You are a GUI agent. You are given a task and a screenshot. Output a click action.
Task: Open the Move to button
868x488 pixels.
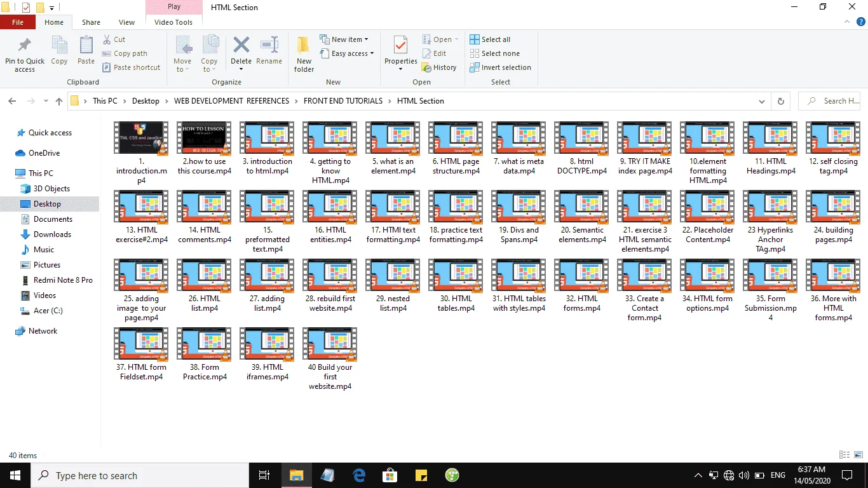click(x=182, y=55)
